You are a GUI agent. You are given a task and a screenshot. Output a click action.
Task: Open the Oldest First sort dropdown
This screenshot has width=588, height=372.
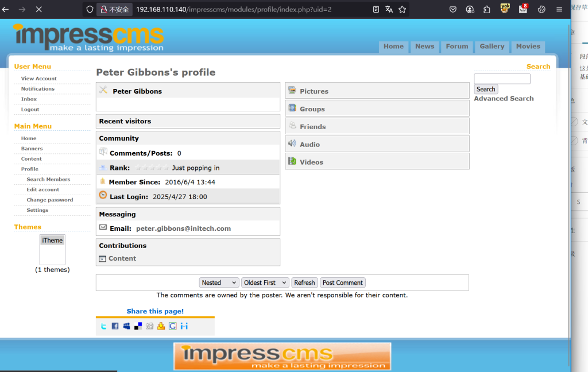tap(265, 282)
